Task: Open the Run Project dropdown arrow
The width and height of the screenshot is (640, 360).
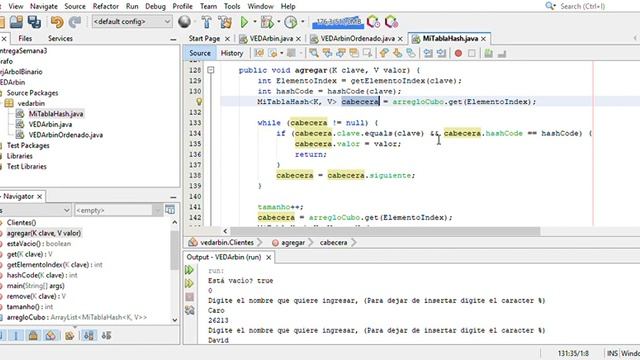Action: (x=255, y=22)
